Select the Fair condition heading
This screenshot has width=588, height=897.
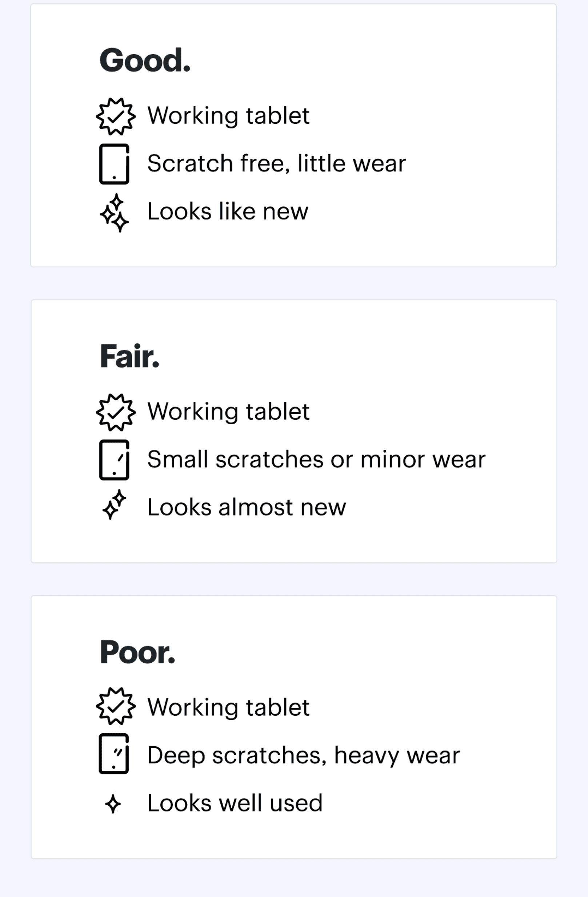[129, 356]
